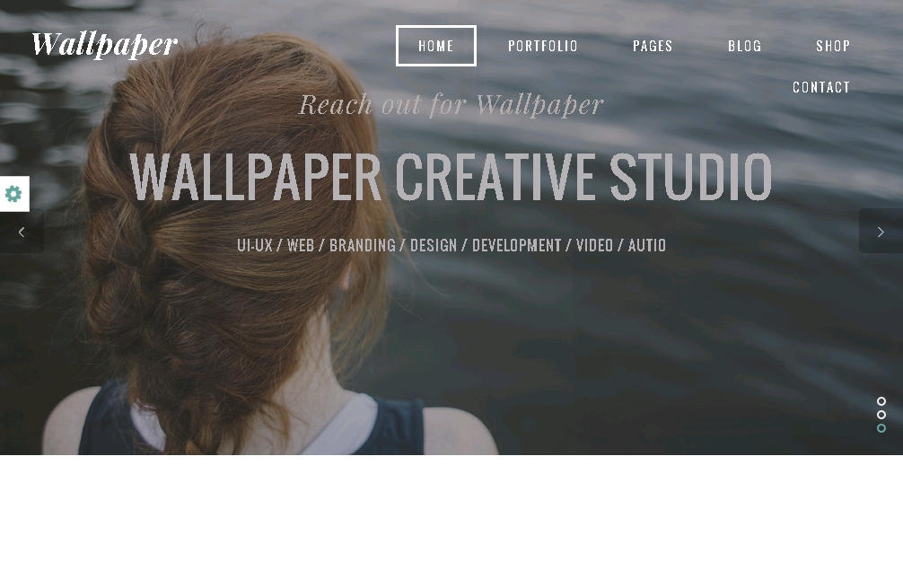Select the teal third pagination dot
This screenshot has height=588, width=903.
(881, 428)
